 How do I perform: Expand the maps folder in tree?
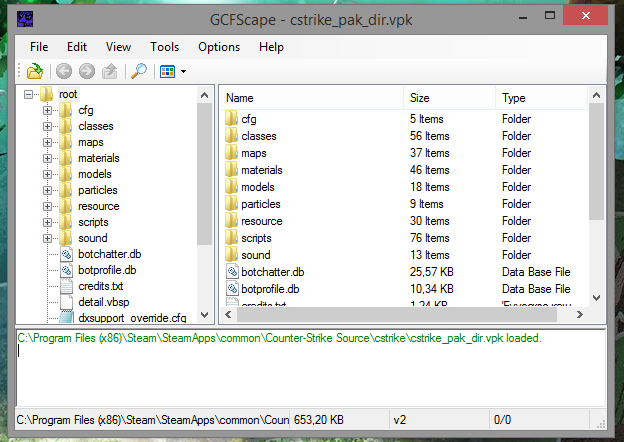[47, 142]
